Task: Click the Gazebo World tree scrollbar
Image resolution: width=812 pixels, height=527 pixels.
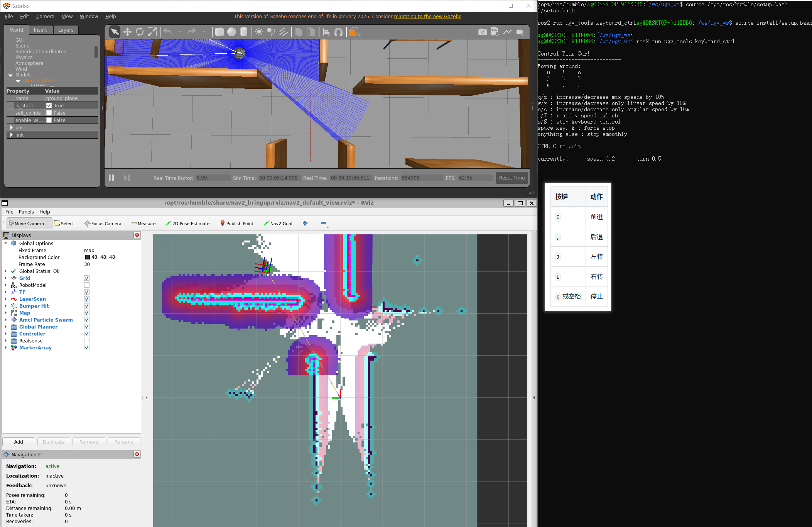Action: click(96, 52)
